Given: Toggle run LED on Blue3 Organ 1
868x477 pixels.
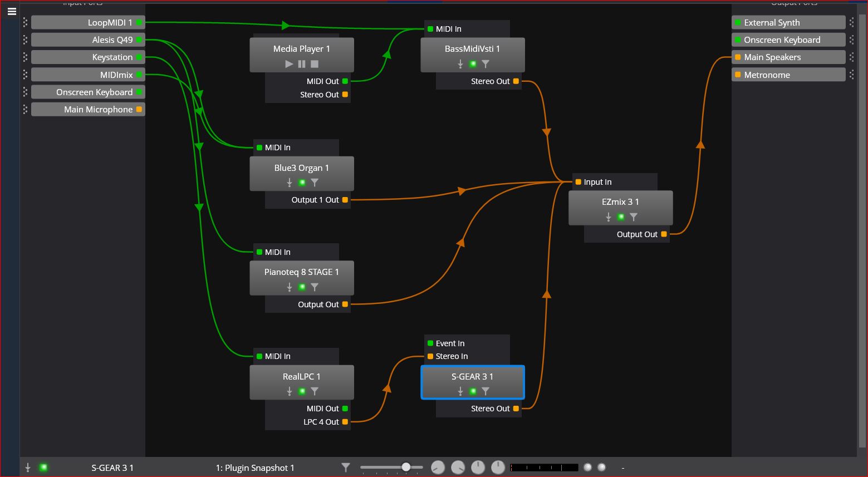Looking at the screenshot, I should [x=302, y=183].
